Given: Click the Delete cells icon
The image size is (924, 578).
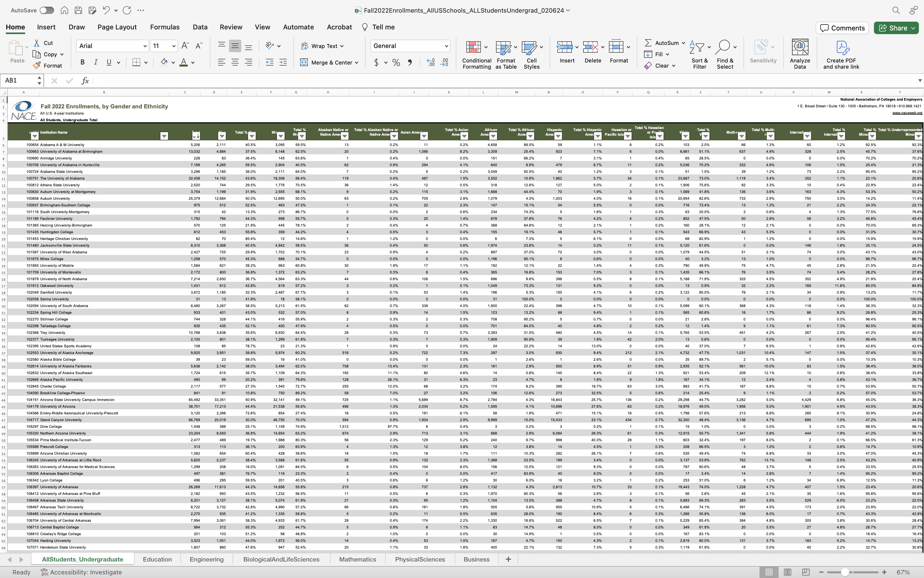Looking at the screenshot, I should pyautogui.click(x=590, y=47).
